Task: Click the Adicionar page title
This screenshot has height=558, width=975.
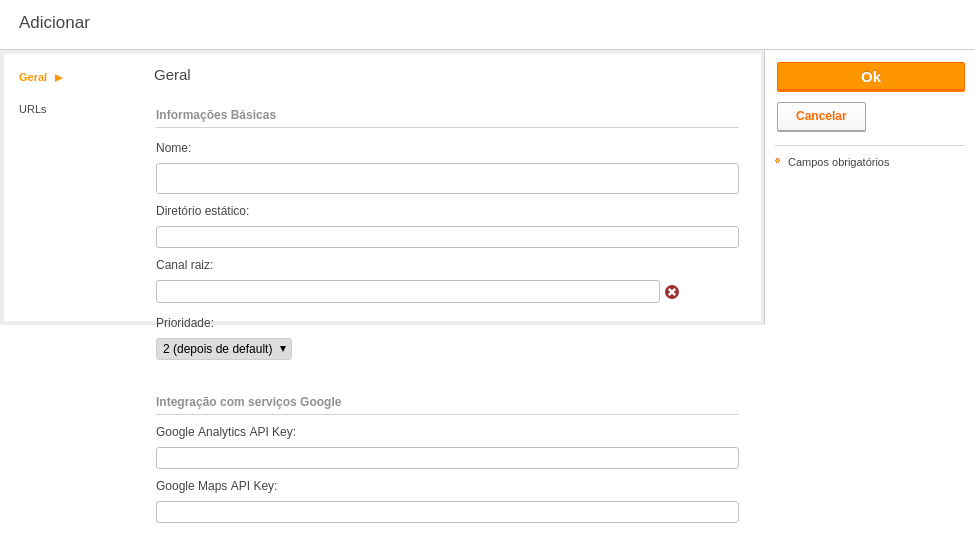Action: 54,22
